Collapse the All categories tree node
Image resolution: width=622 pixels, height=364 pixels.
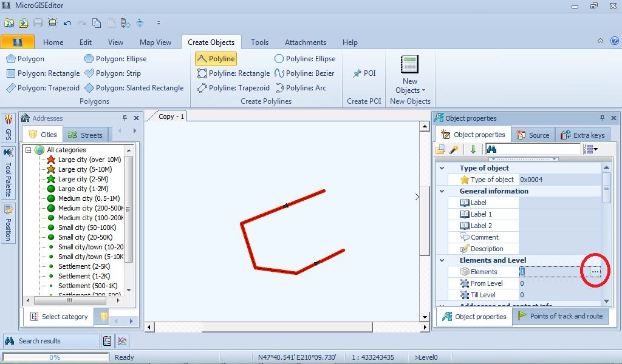pos(29,150)
